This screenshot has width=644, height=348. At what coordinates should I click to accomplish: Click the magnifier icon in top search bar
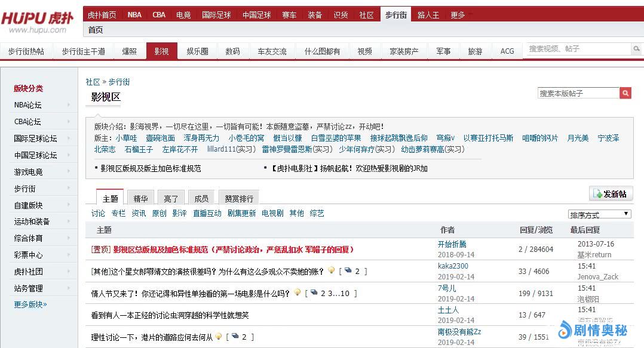click(635, 50)
